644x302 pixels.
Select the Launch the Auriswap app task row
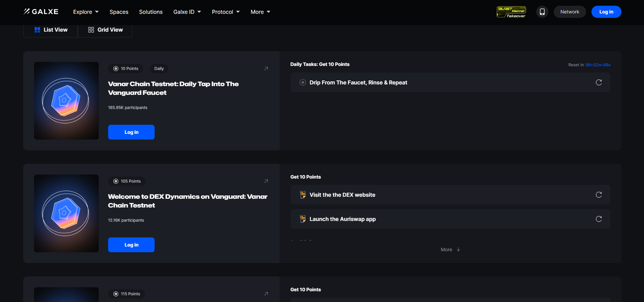(450, 219)
